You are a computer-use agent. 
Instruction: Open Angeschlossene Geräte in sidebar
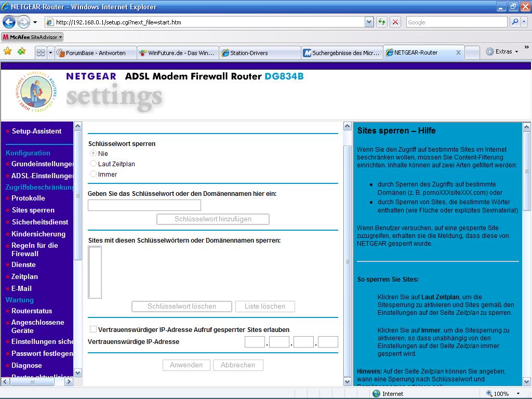tap(37, 326)
